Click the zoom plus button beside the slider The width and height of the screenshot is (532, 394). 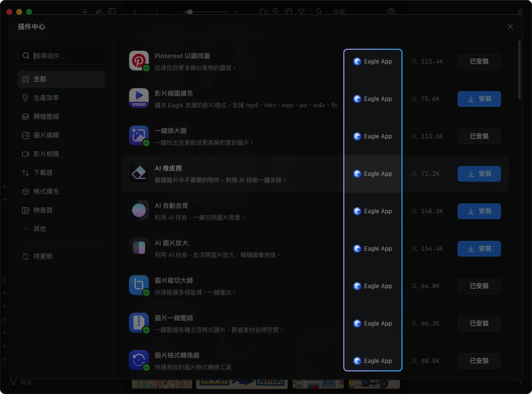(x=236, y=12)
